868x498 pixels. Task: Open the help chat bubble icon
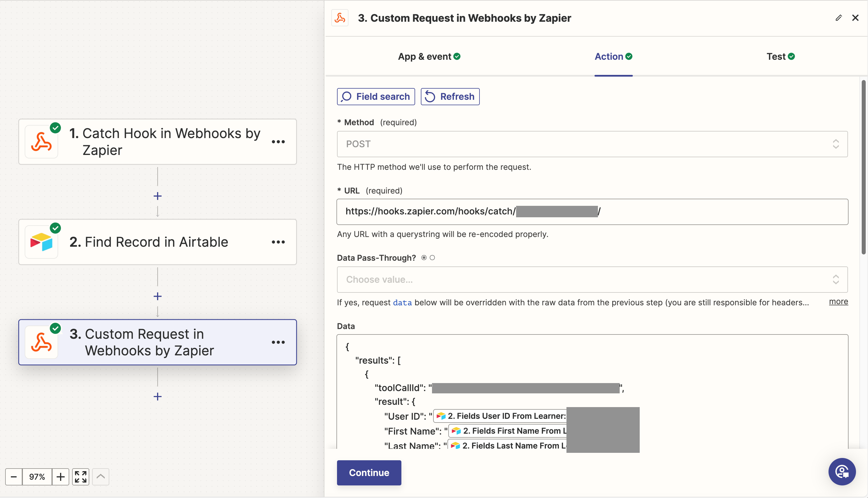[842, 472]
